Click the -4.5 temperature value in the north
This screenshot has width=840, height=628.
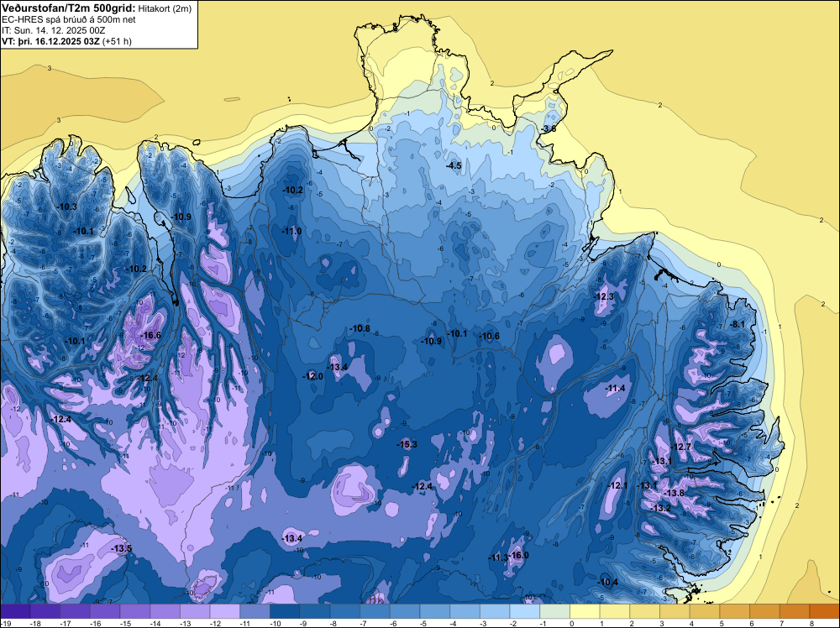pyautogui.click(x=454, y=166)
